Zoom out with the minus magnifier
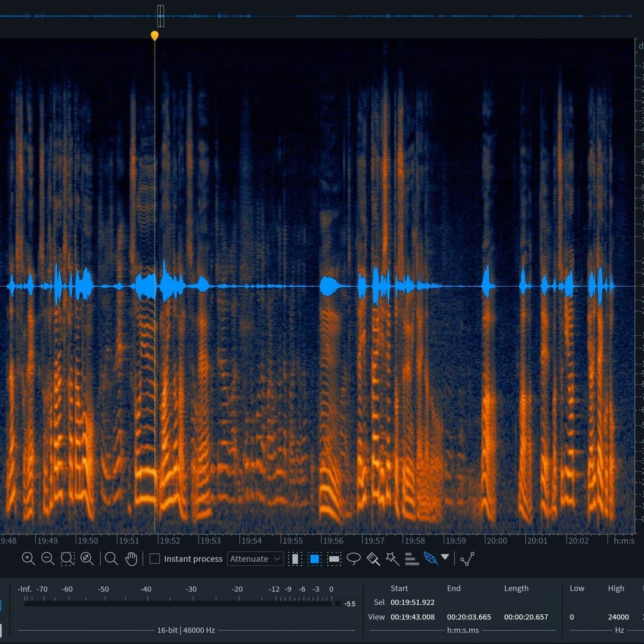The height and width of the screenshot is (644, 644). (48, 559)
